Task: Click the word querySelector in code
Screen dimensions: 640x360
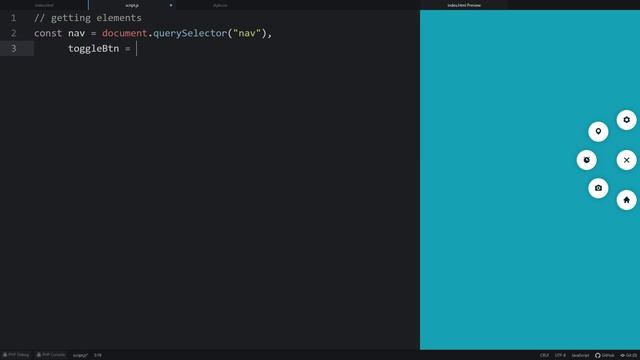Action: 190,33
